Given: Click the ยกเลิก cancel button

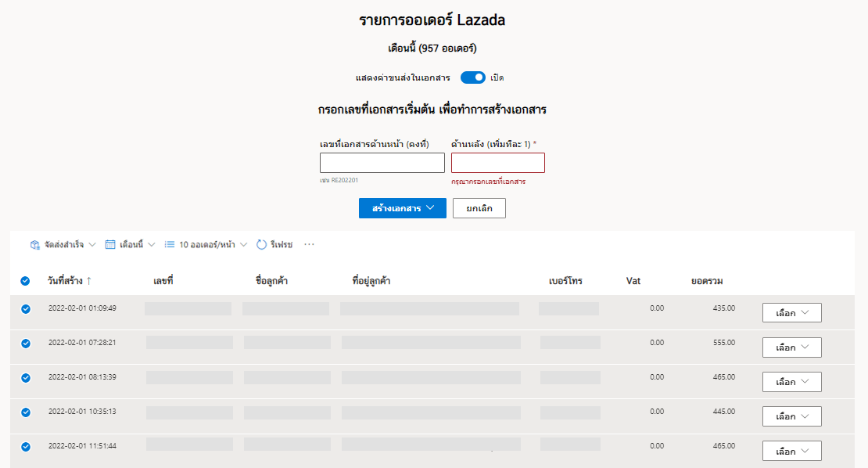Looking at the screenshot, I should [x=479, y=208].
